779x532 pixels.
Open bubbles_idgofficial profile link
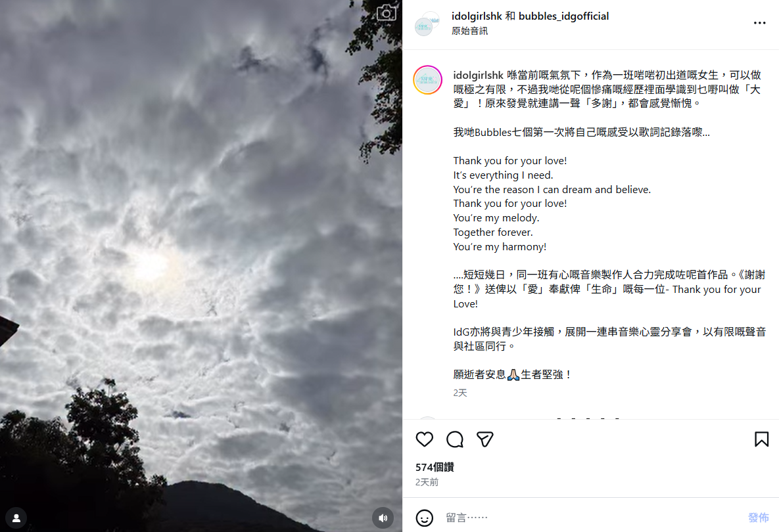563,16
